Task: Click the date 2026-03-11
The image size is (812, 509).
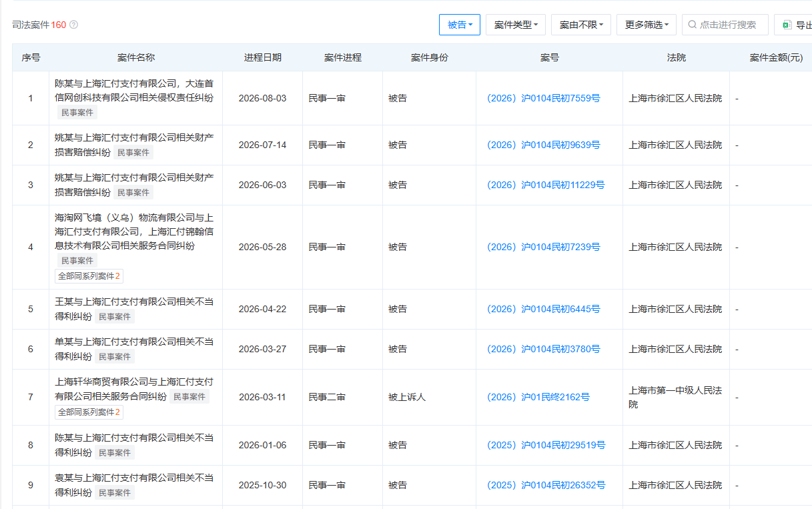Action: tap(262, 397)
